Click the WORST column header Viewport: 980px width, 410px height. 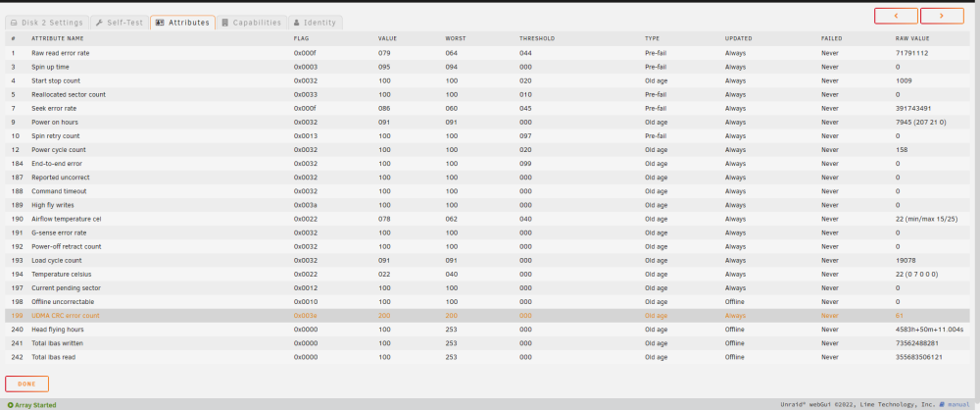456,39
